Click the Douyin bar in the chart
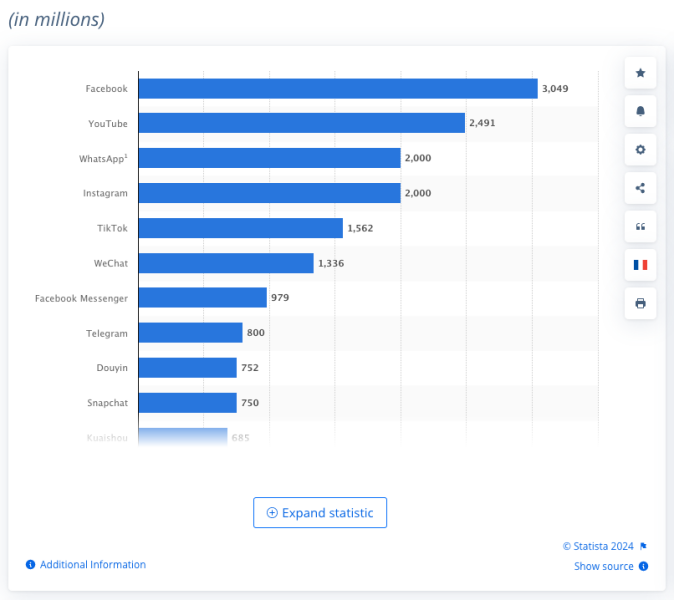 187,367
